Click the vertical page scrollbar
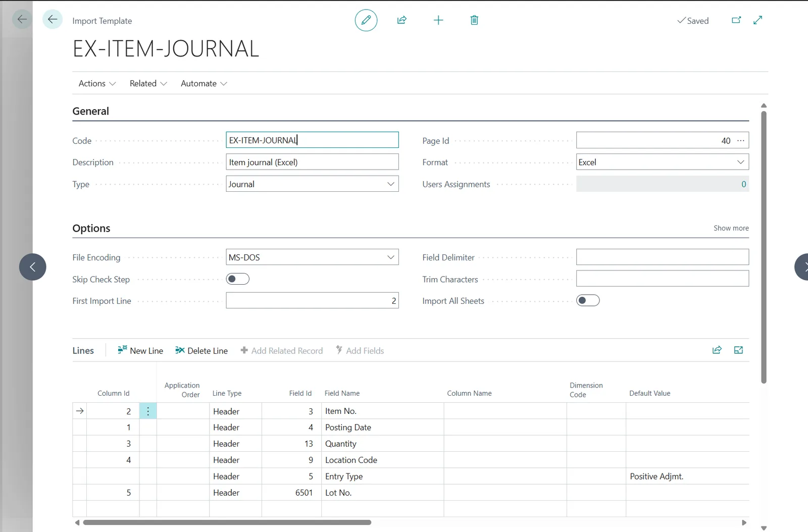808x532 pixels. (764, 247)
